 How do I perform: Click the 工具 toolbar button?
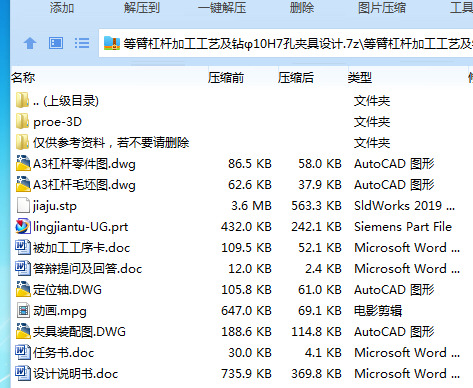(x=461, y=7)
